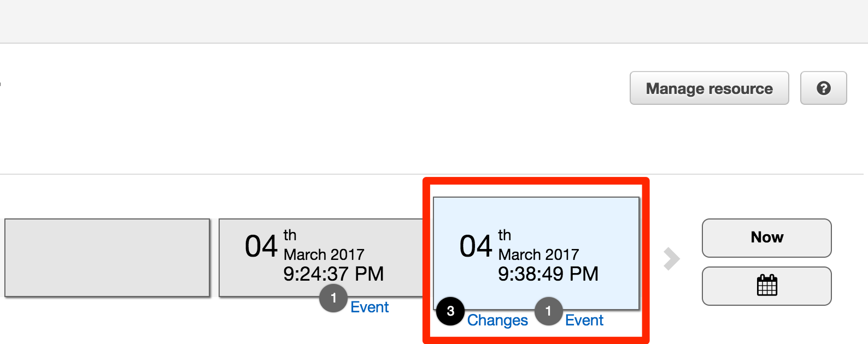The height and width of the screenshot is (344, 868).
Task: Click March 2017 in the gray card
Action: tap(324, 254)
